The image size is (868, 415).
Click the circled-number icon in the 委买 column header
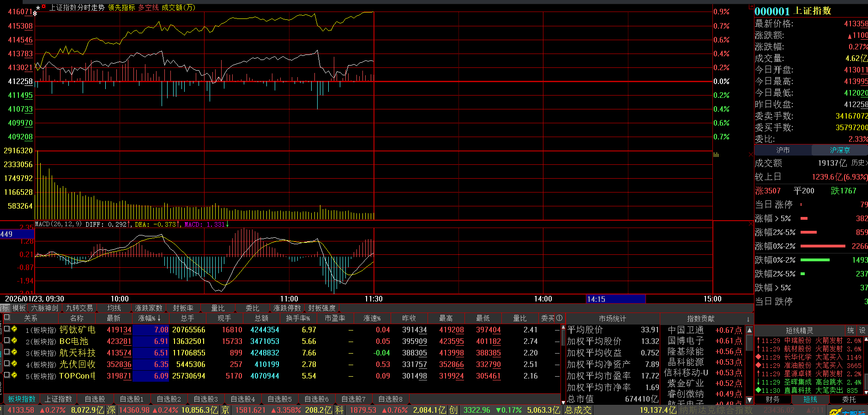(559, 318)
